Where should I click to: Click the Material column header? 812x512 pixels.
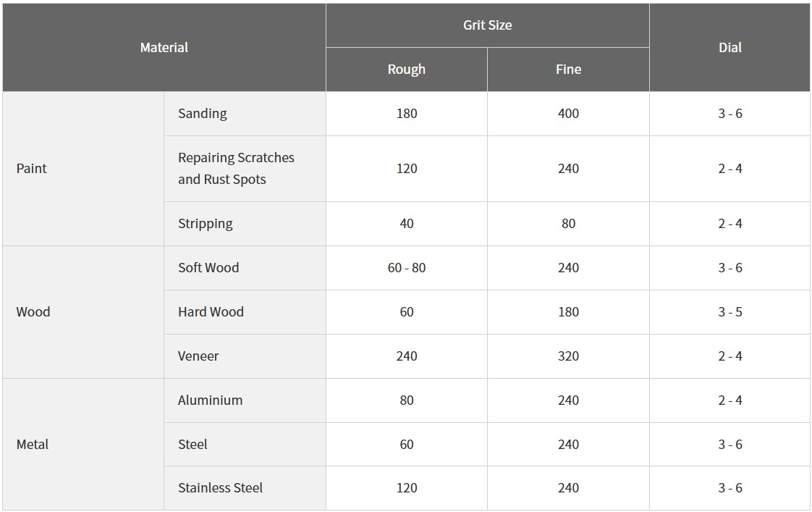point(164,48)
